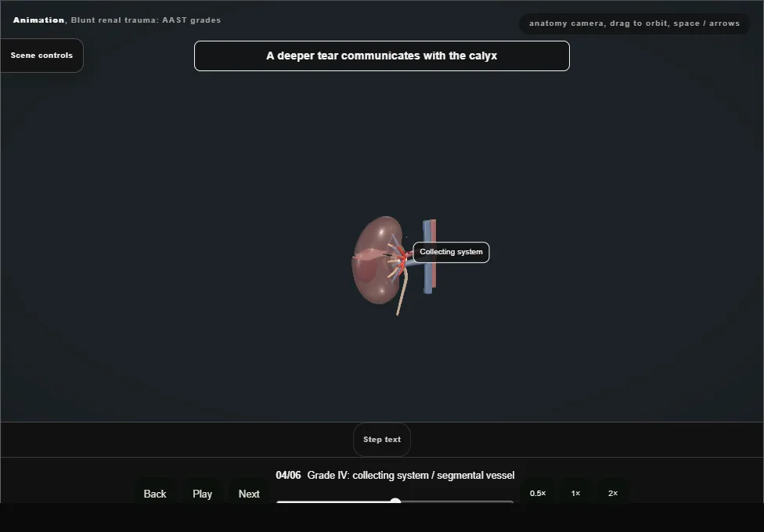Viewport: 764px width, 532px height.
Task: Set playback speed to 1×
Action: click(x=575, y=493)
